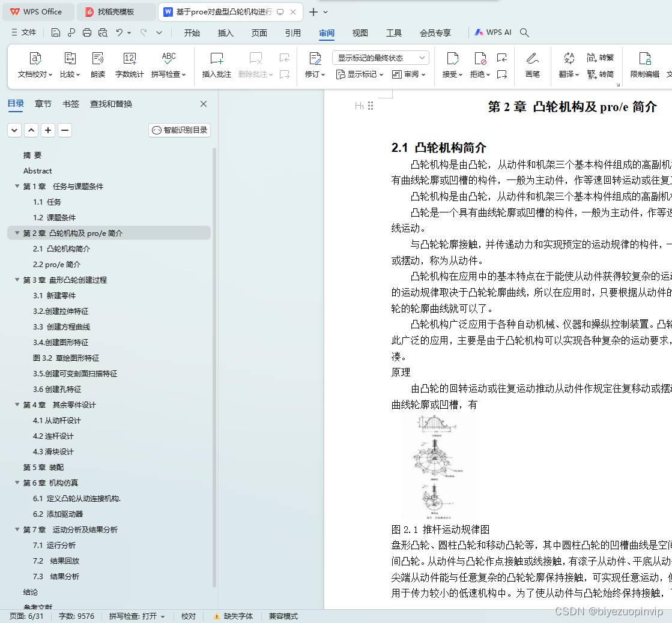Image resolution: width=672 pixels, height=623 pixels.
Task: Open Print Preview icon
Action: click(x=103, y=32)
